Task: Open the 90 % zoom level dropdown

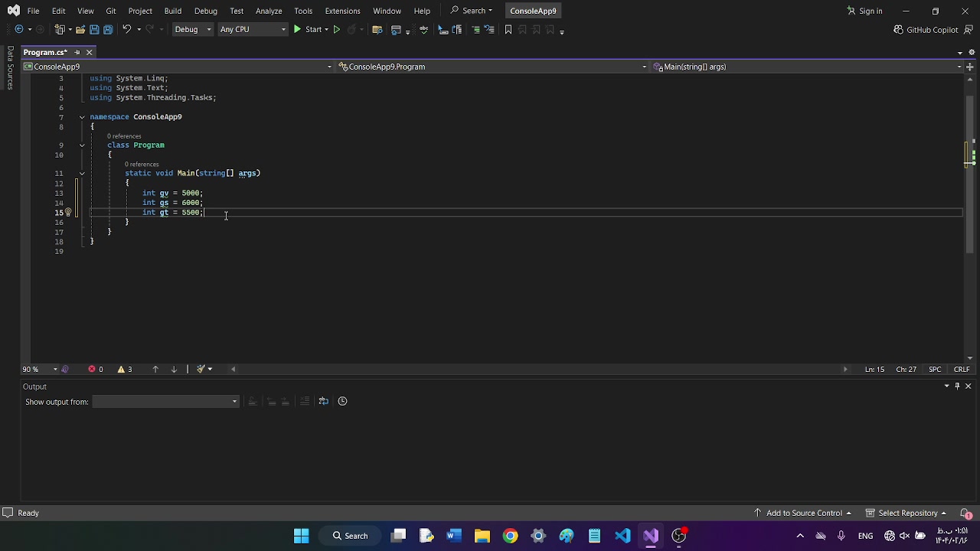Action: click(40, 370)
